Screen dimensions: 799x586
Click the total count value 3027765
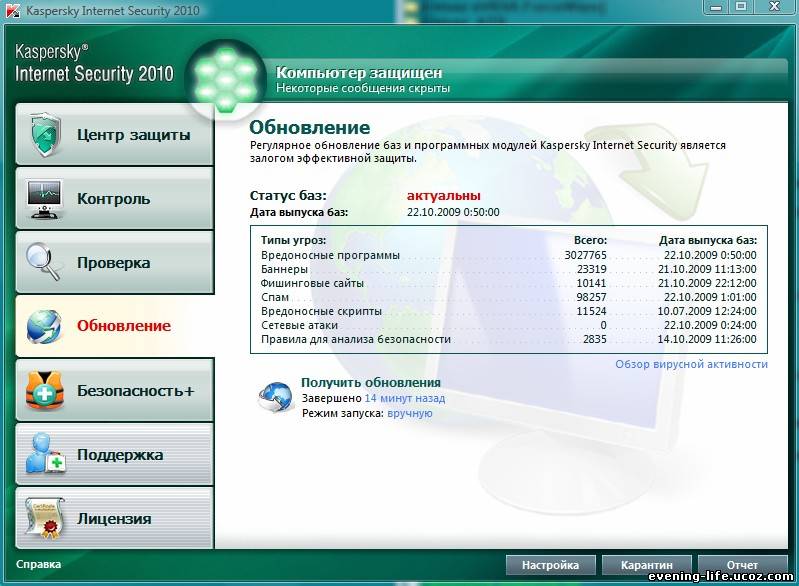tap(585, 255)
